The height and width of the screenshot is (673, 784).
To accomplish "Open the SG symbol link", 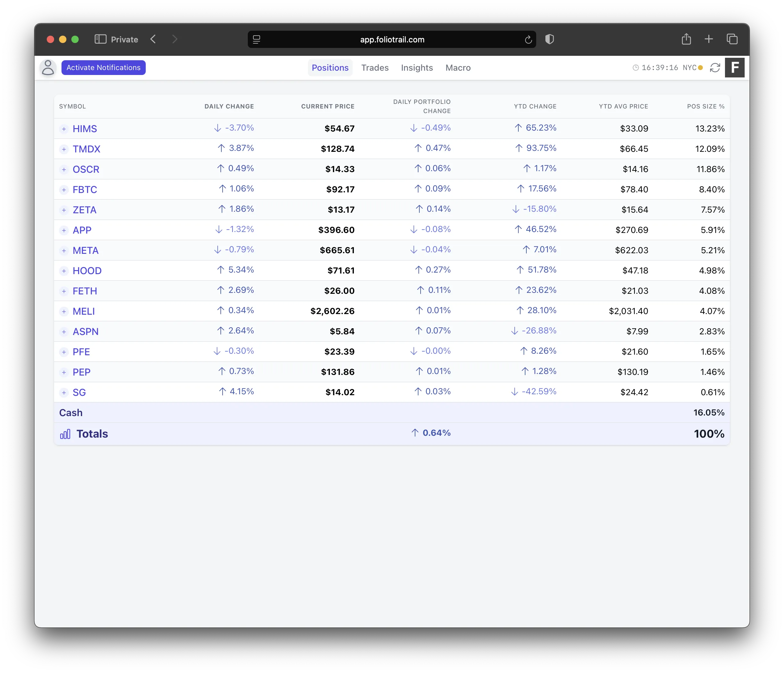I will 79,393.
